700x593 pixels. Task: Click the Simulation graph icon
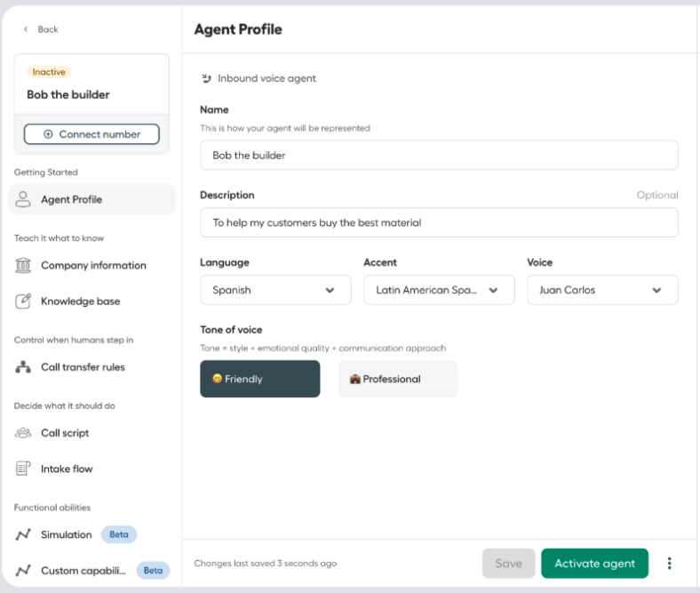point(23,534)
